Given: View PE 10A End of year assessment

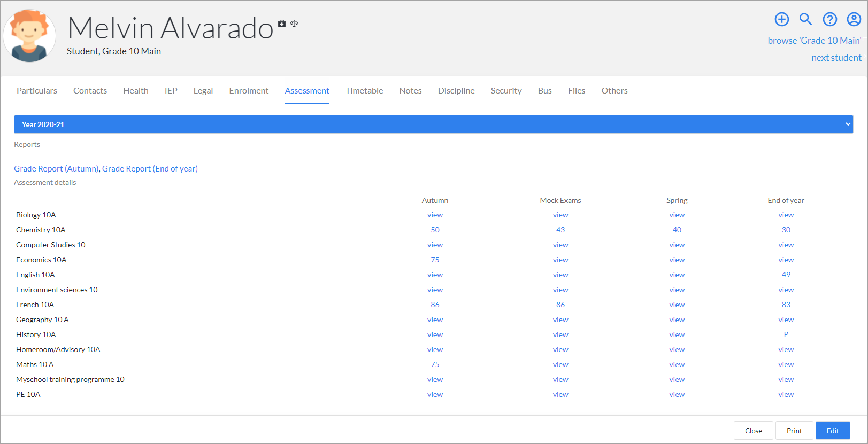Looking at the screenshot, I should click(786, 394).
